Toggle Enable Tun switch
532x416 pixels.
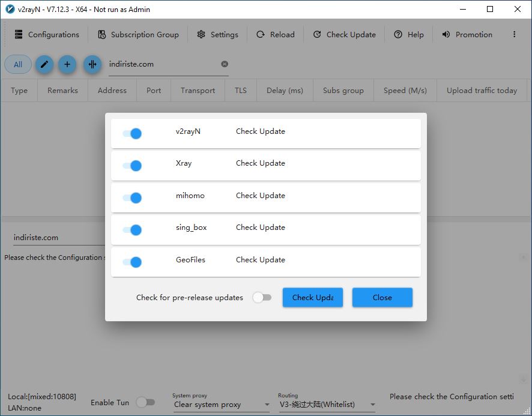tap(145, 402)
